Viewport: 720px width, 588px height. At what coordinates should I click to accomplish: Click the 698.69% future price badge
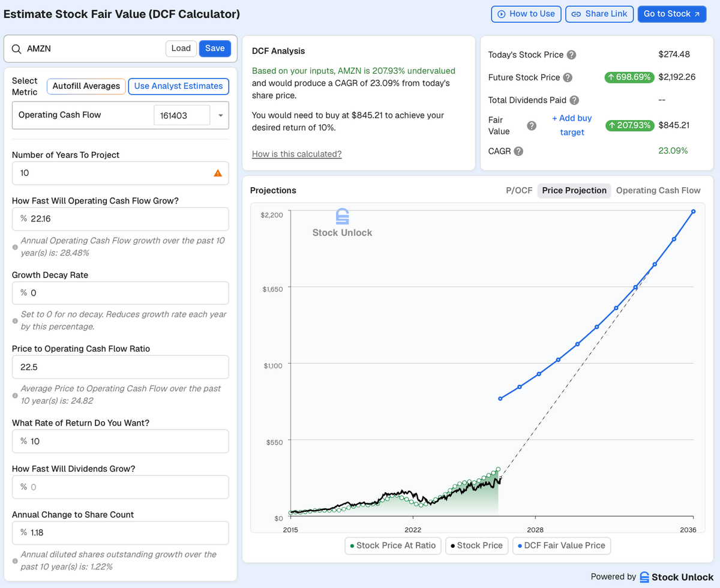tap(629, 77)
